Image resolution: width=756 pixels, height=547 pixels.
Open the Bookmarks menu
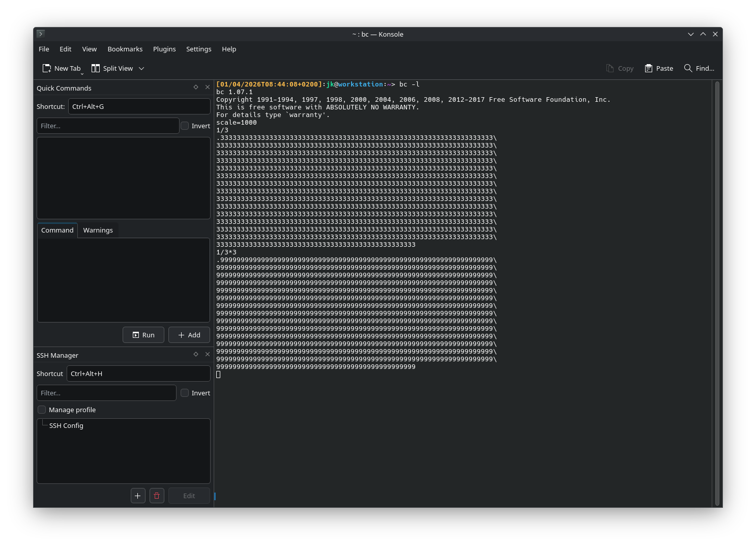(125, 49)
